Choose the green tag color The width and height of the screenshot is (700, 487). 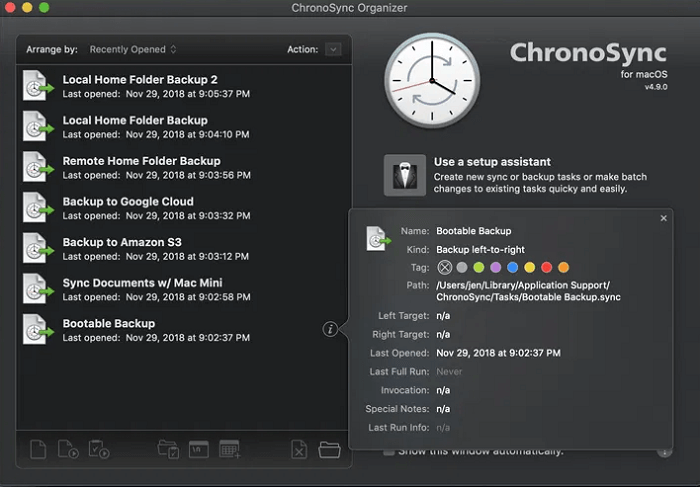[x=479, y=267]
